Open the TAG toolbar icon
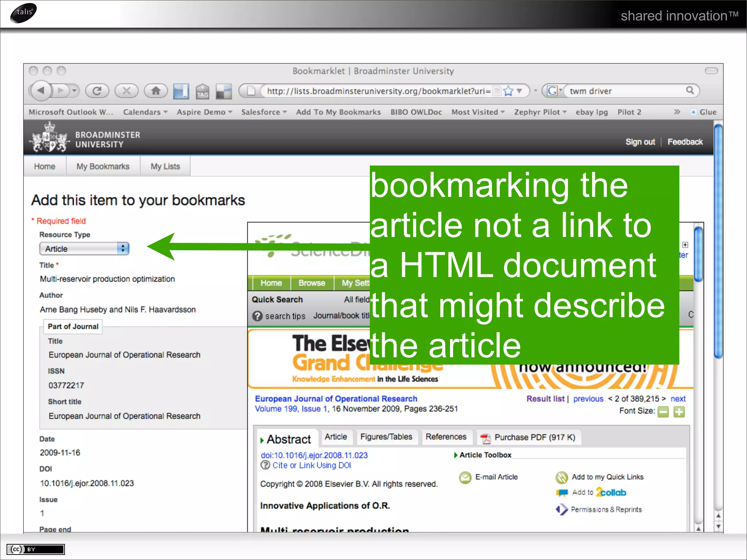747x560 pixels. (x=202, y=91)
